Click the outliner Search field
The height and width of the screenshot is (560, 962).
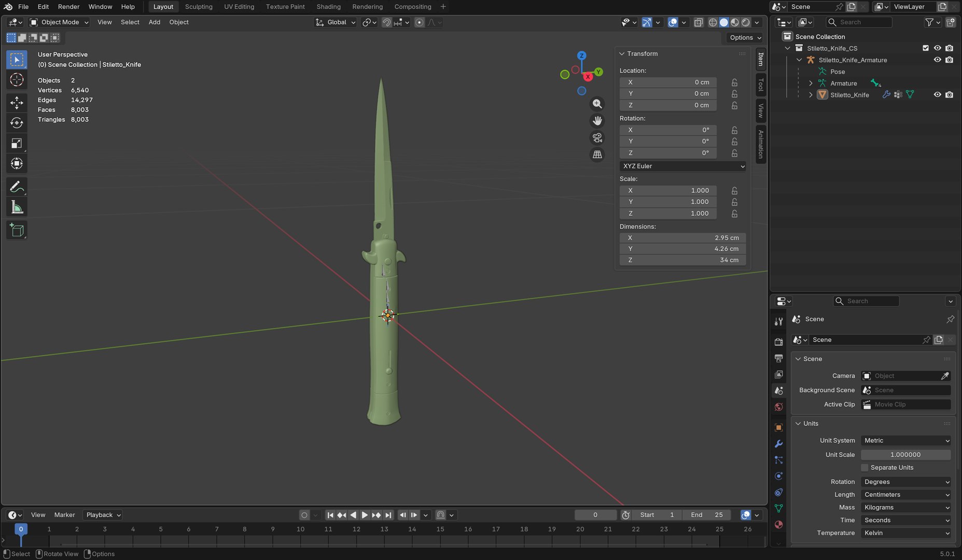pos(859,22)
